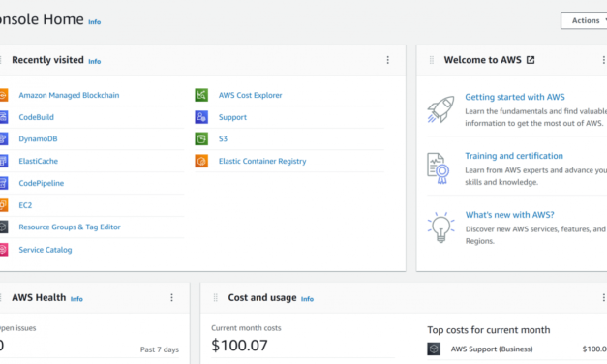Open Welcome to AWS external link icon
The width and height of the screenshot is (607, 364).
coord(531,60)
